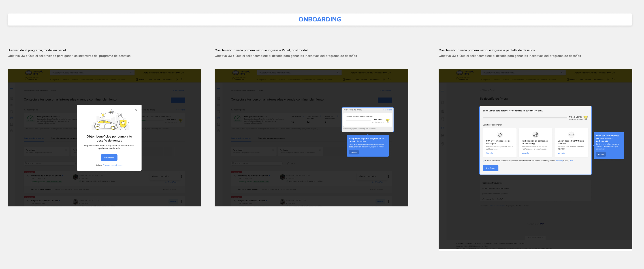The height and width of the screenshot is (269, 644).
Task: Click the trophy icon in challenge detail screen
Action: click(x=586, y=118)
